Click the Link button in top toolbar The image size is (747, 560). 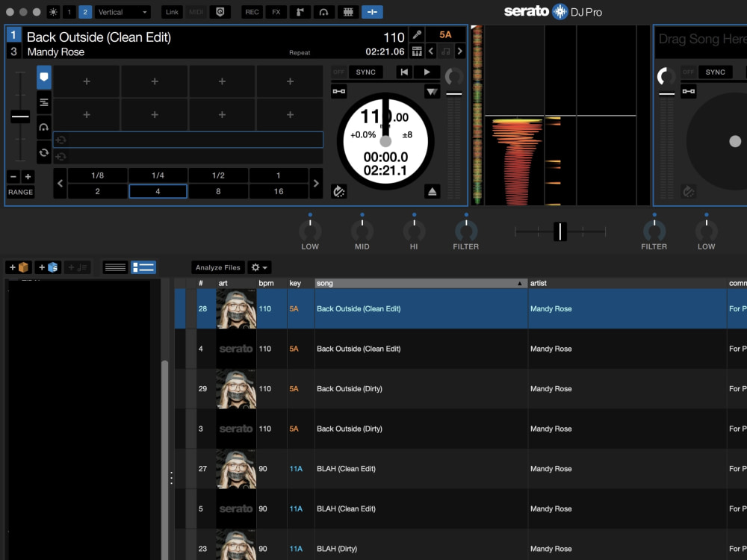(x=172, y=12)
